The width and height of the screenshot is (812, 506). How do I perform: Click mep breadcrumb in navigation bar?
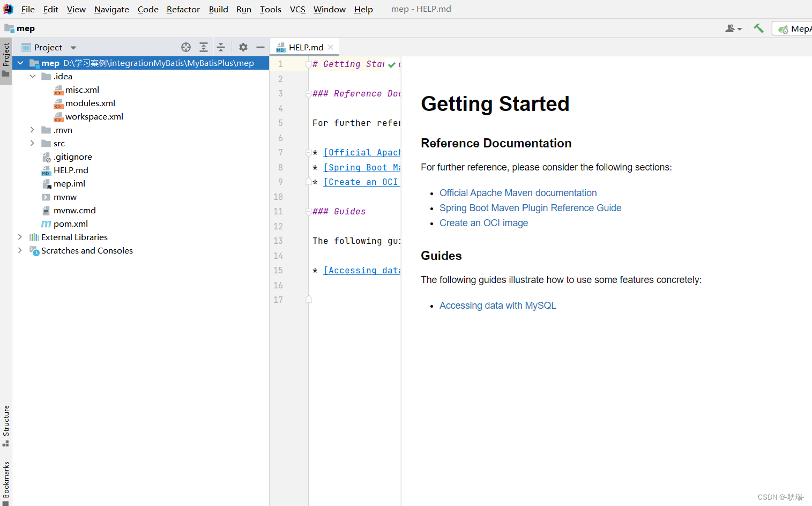point(26,28)
